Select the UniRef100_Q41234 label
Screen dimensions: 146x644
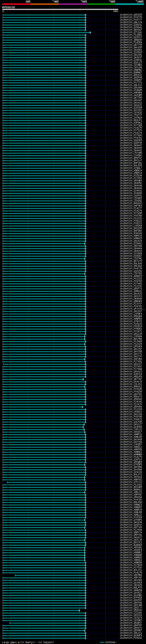(x=131, y=334)
